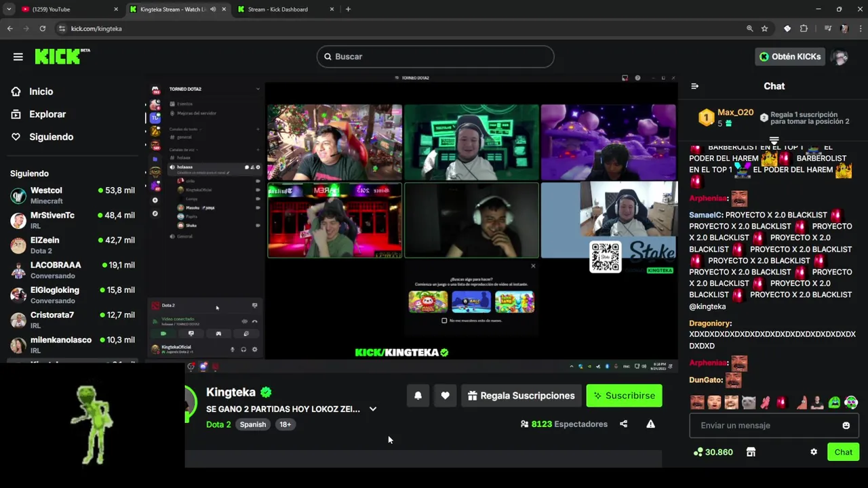Expand the TORNEO DOTA2 server dropdown
Image resolution: width=868 pixels, height=488 pixels.
(258, 89)
